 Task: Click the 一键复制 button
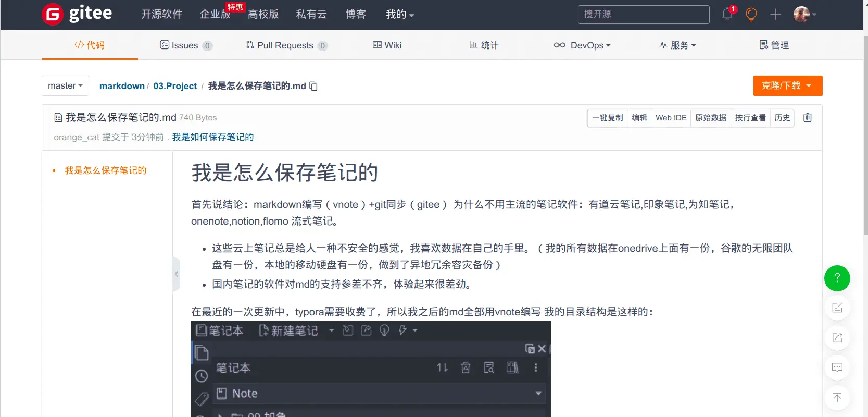coord(608,118)
